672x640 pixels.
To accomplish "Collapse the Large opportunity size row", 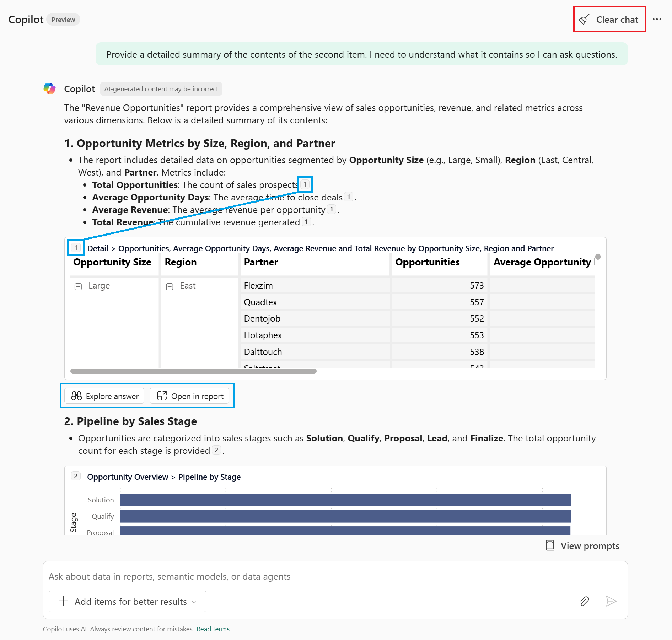I will click(x=79, y=286).
